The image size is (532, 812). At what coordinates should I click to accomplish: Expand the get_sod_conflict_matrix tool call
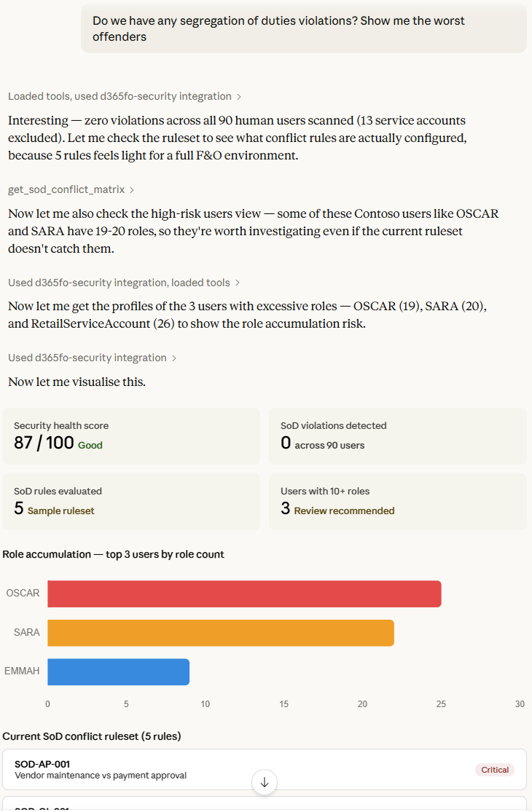[x=71, y=189]
